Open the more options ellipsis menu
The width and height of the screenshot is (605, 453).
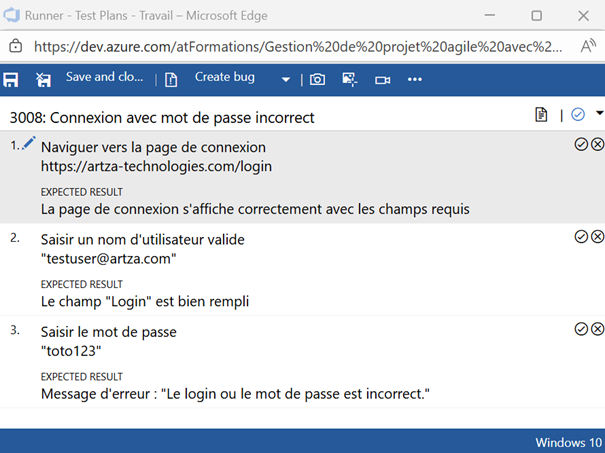click(x=415, y=79)
